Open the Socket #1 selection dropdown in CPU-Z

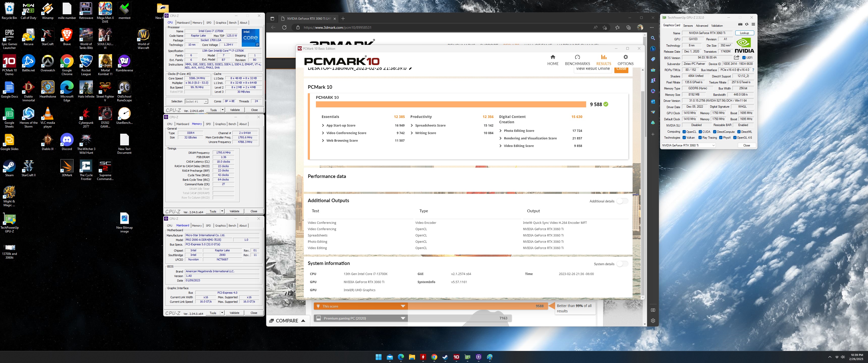tap(197, 101)
